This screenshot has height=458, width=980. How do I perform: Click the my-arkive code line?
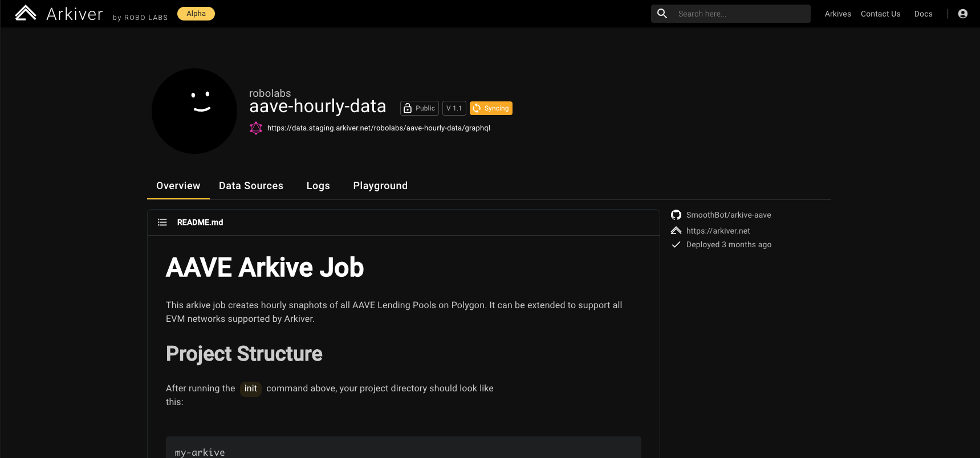click(x=200, y=452)
